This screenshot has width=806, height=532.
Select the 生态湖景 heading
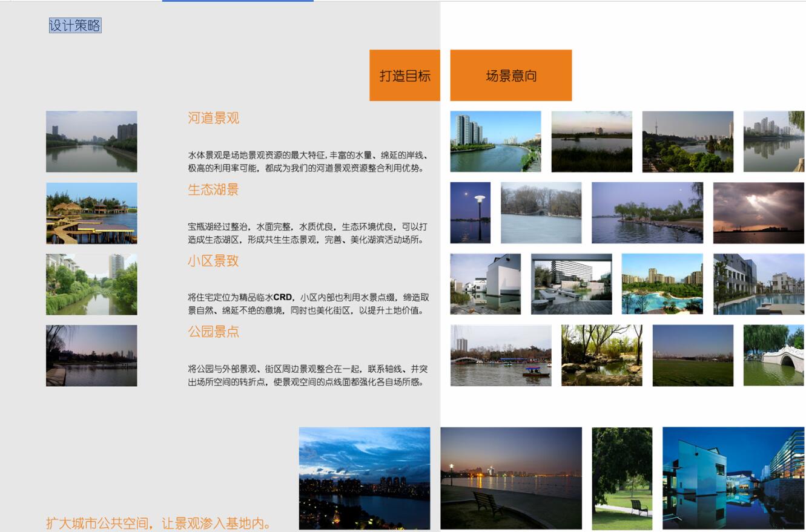click(213, 189)
